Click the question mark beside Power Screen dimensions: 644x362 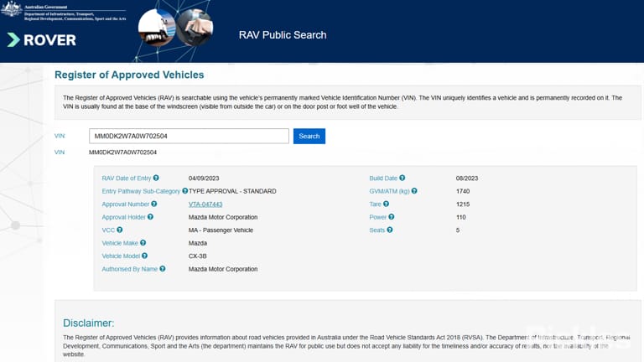pos(392,217)
